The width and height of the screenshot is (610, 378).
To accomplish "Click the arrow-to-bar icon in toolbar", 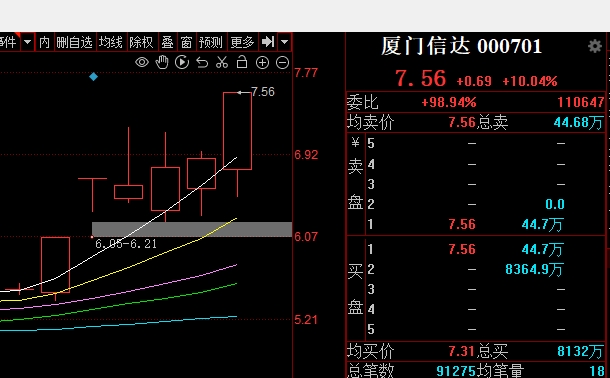I will click(x=268, y=42).
